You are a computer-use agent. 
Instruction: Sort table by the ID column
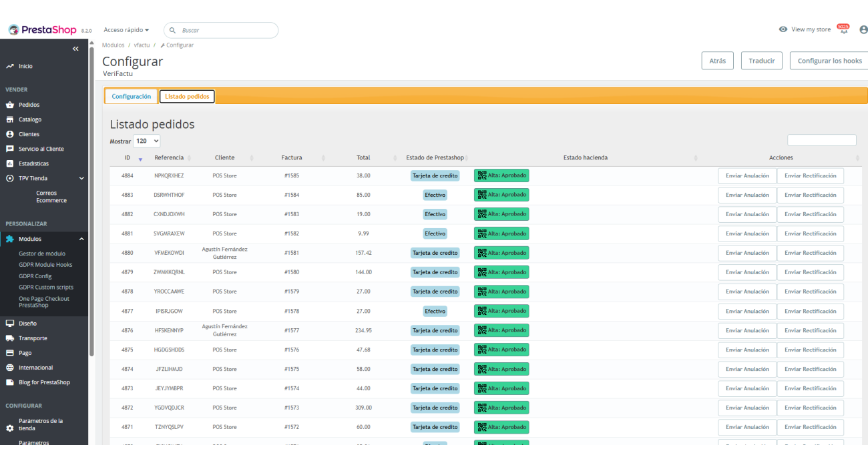click(128, 158)
